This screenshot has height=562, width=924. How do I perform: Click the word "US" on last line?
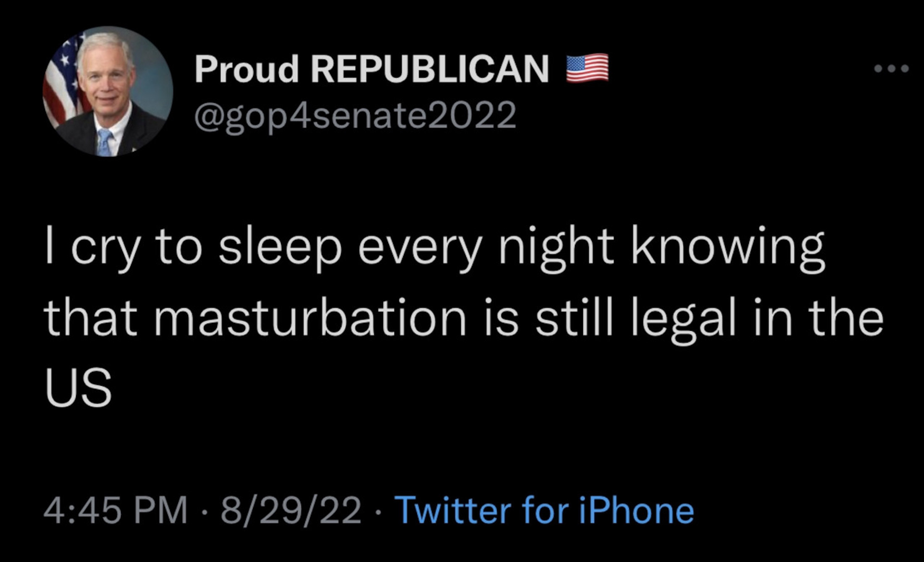click(x=79, y=388)
